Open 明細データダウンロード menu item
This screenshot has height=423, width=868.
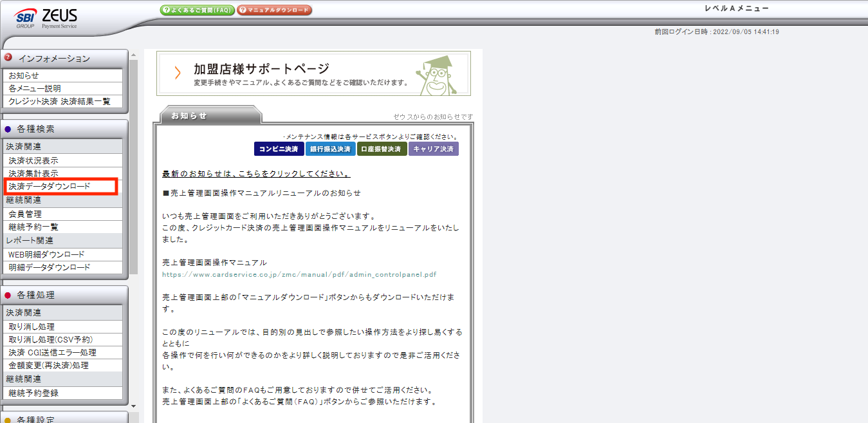62,267
